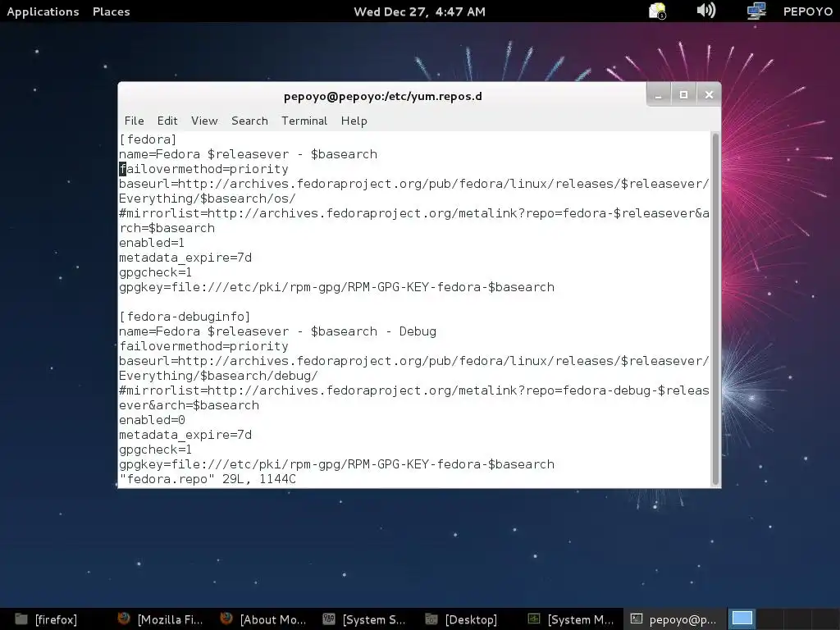Screen dimensions: 840x630
Task: Click the Everything/$basearch/debug/ line
Action: (218, 376)
